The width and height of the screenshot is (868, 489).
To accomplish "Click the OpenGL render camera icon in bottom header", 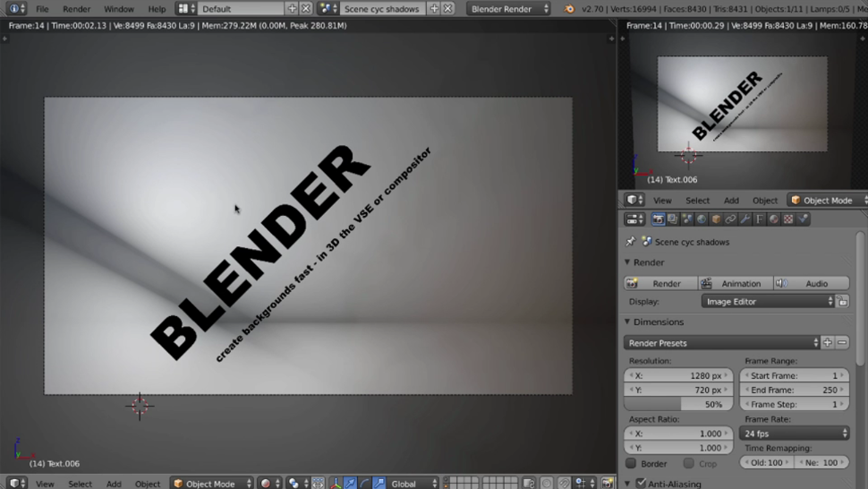I will 608,484.
